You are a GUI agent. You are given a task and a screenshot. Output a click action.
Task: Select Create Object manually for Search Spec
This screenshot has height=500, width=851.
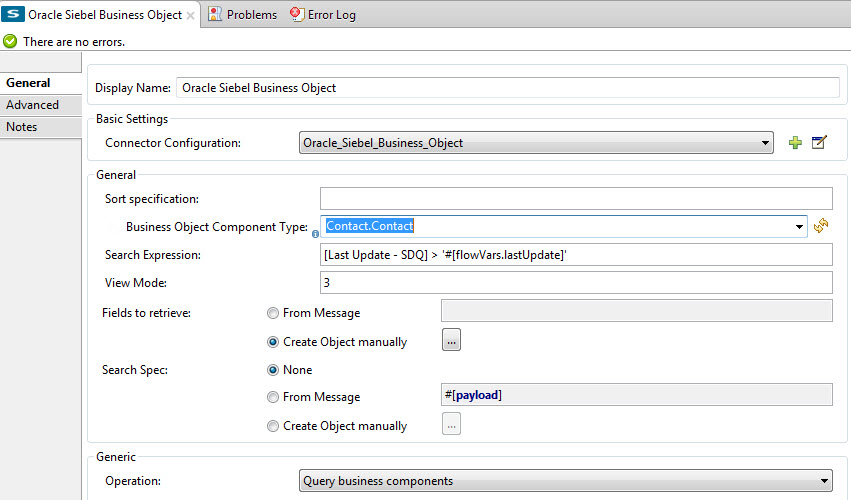pyautogui.click(x=273, y=426)
